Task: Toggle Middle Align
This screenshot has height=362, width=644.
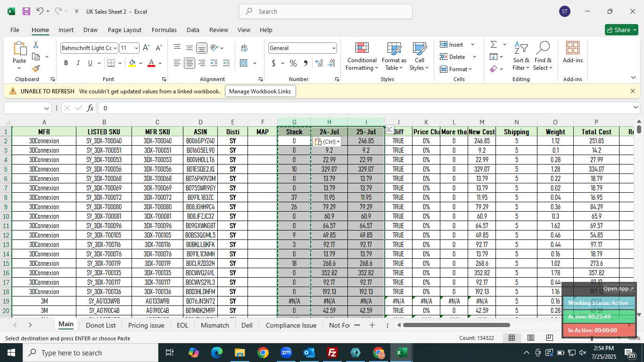Action: tap(190, 48)
